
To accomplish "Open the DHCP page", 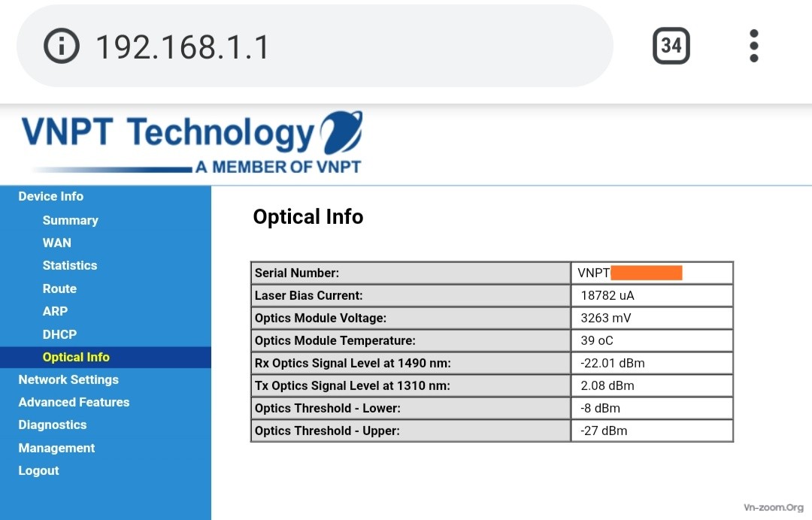I will click(x=59, y=334).
